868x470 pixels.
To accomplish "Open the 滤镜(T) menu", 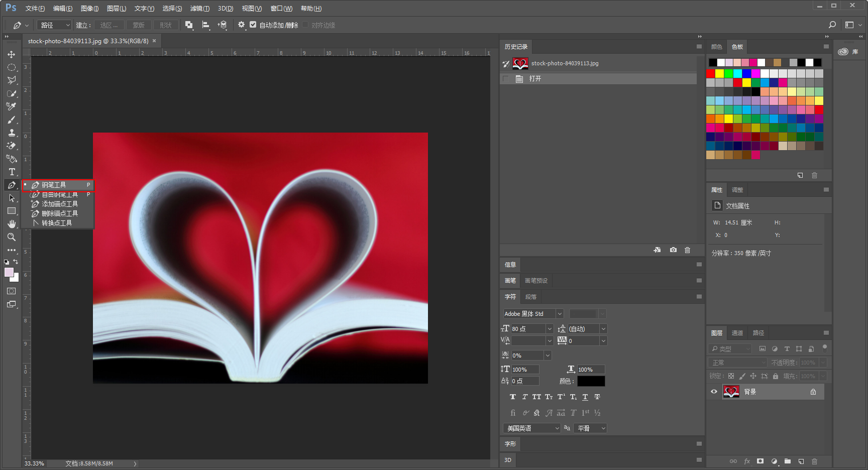I will pyautogui.click(x=199, y=9).
